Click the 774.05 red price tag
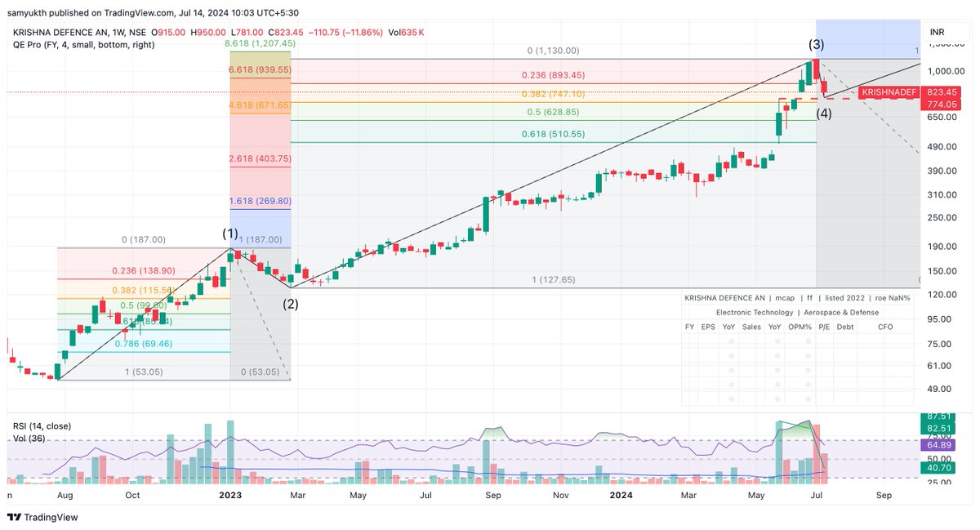The width and height of the screenshot is (980, 530). click(x=941, y=104)
